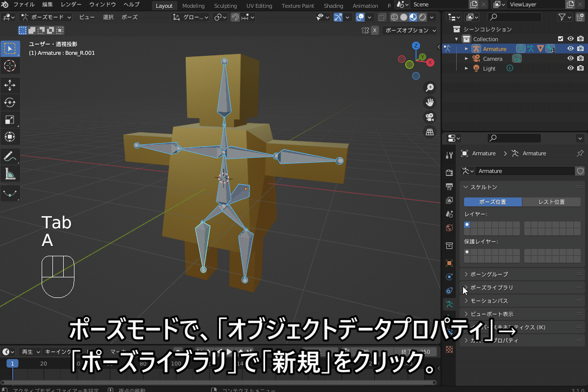Image resolution: width=588 pixels, height=392 pixels.
Task: Click the Armature name input field
Action: (524, 171)
